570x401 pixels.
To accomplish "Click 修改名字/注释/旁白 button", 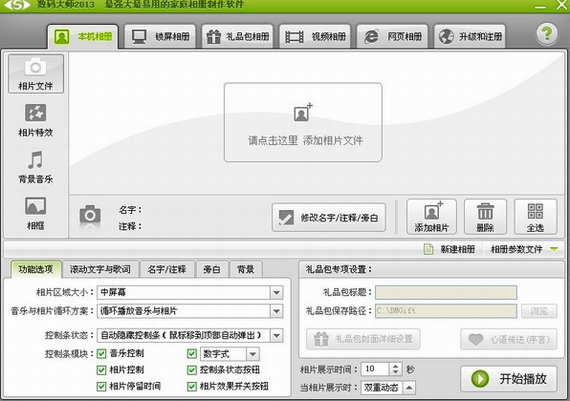I will coord(329,217).
